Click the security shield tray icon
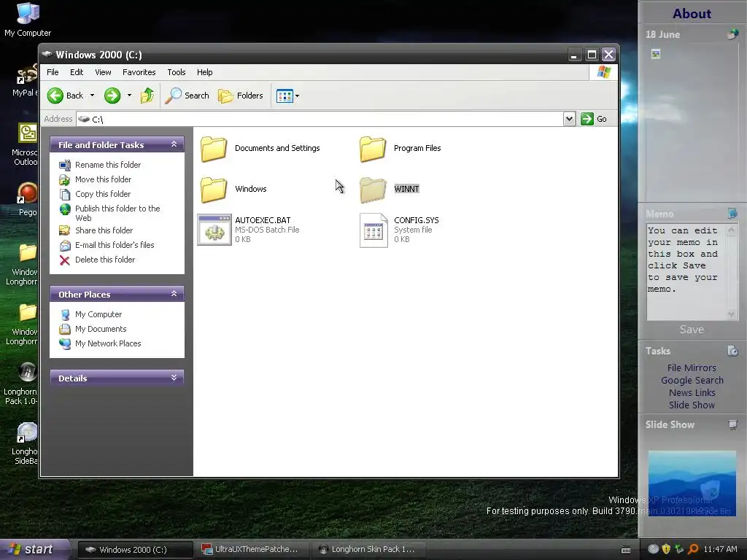Screen dimensions: 747x560 (x=666, y=549)
